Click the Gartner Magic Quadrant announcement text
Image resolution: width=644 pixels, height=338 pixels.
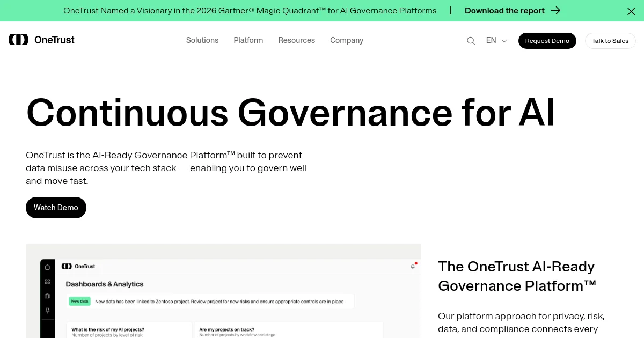[x=250, y=11]
